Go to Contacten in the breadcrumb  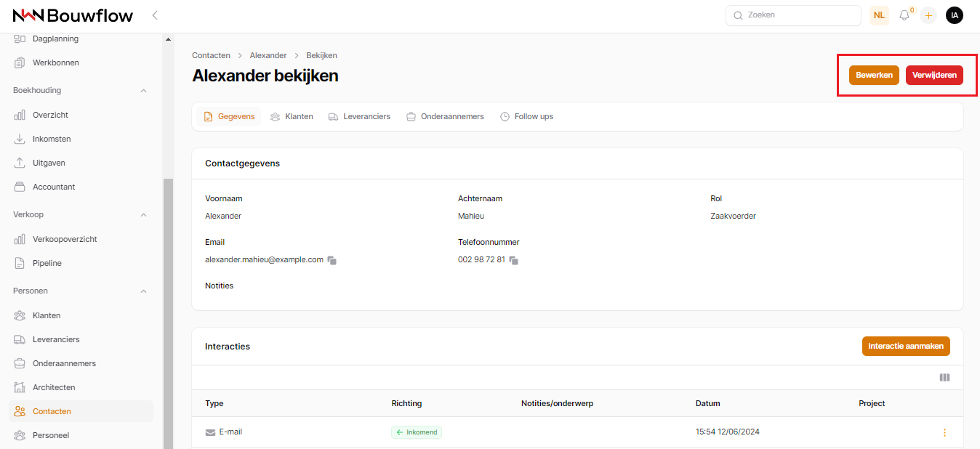211,55
